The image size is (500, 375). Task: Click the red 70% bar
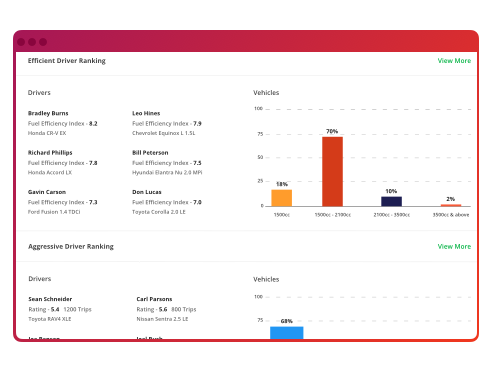(x=332, y=172)
